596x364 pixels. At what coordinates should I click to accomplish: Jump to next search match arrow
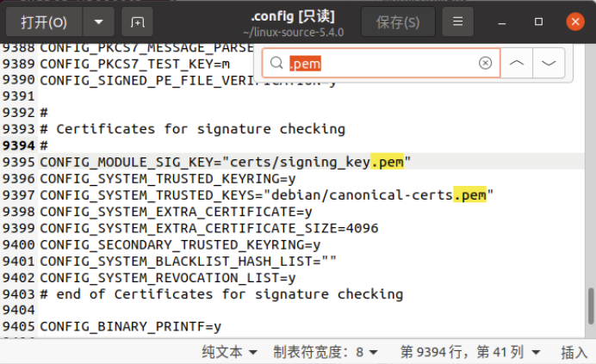549,63
